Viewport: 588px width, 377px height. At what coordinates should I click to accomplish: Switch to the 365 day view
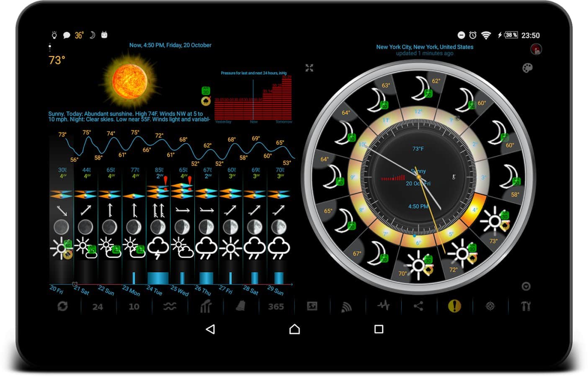[276, 307]
